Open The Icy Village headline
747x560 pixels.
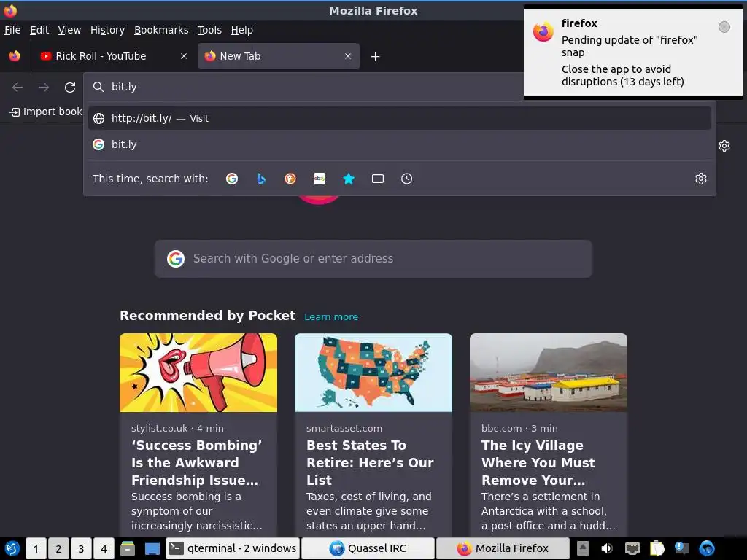coord(538,462)
